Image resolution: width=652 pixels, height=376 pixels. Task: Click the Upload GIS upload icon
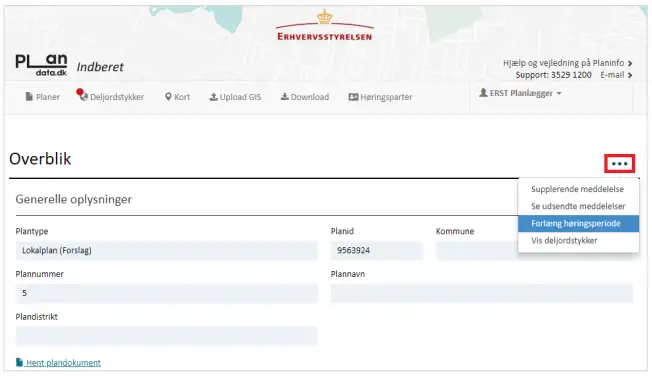coord(213,96)
